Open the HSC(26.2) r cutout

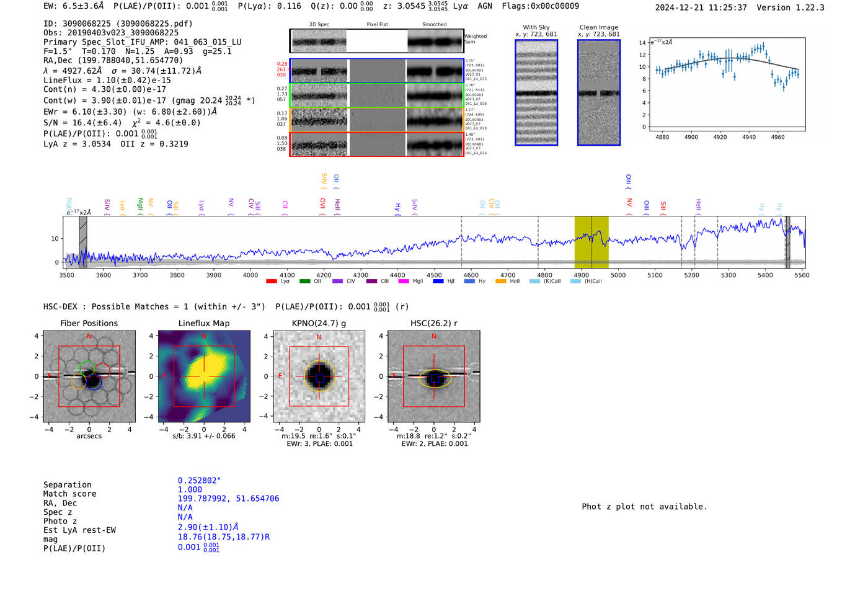click(433, 376)
